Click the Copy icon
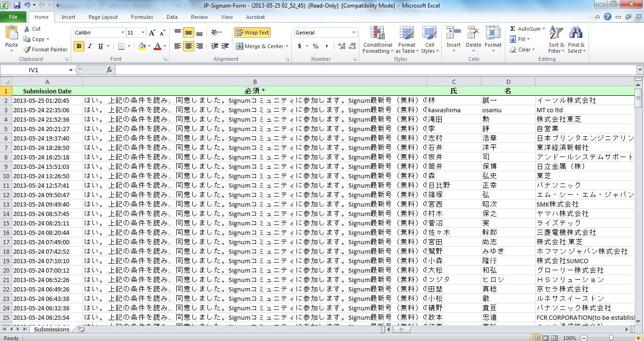Screen dimensions: 644x341 pos(27,39)
